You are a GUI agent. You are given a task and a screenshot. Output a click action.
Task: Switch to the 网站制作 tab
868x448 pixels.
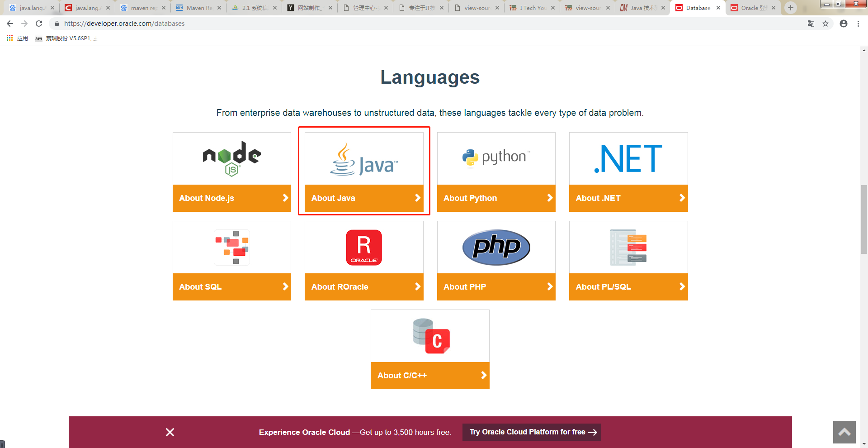pos(309,8)
